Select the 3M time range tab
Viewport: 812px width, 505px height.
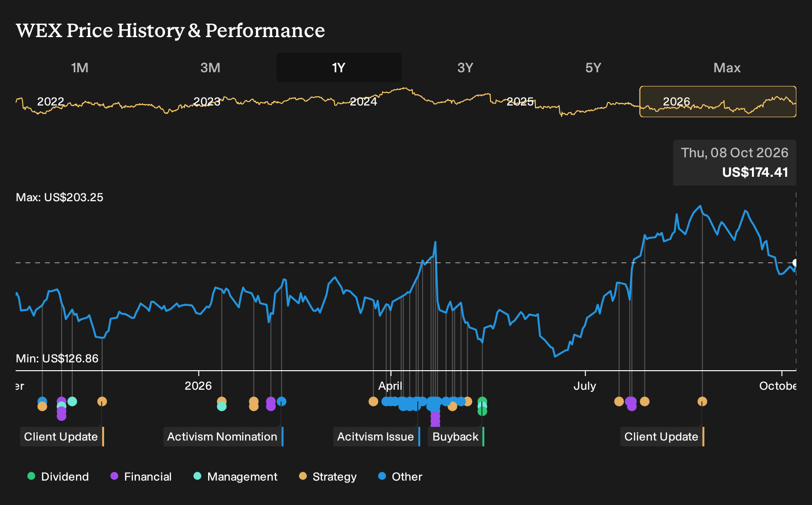pyautogui.click(x=210, y=67)
